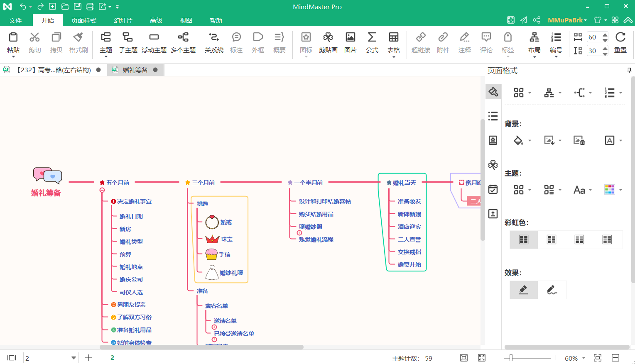
Task: Click the vertical spacing field 30
Action: 594,51
